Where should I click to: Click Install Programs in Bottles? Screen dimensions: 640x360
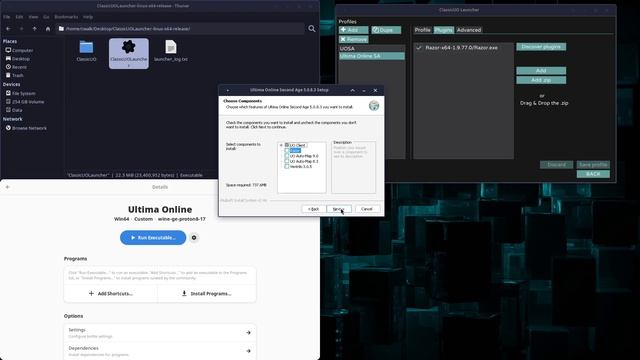click(207, 293)
